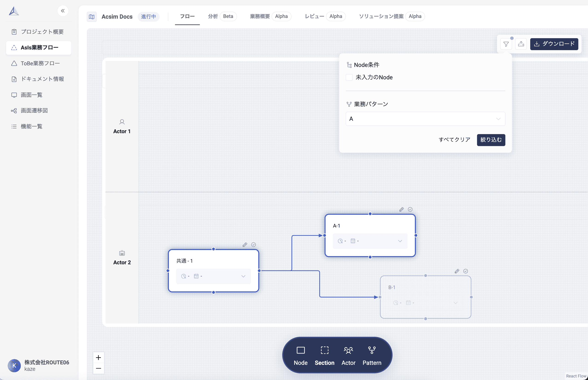Click the check circle icon above 共通 - 1
This screenshot has height=380, width=588.
click(253, 245)
